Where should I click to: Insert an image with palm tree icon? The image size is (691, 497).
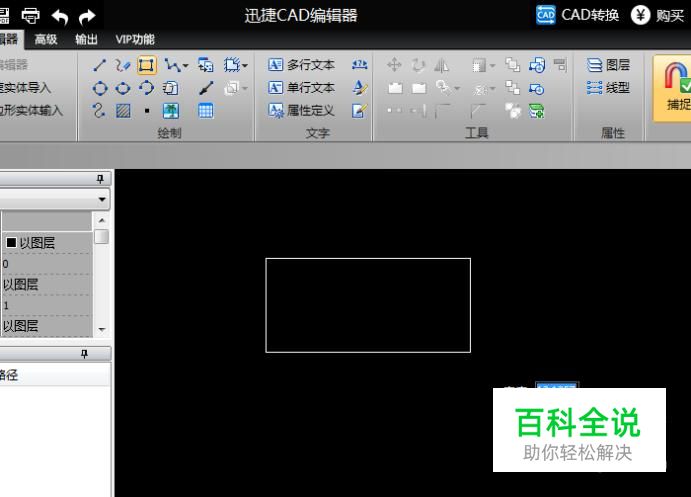(171, 111)
